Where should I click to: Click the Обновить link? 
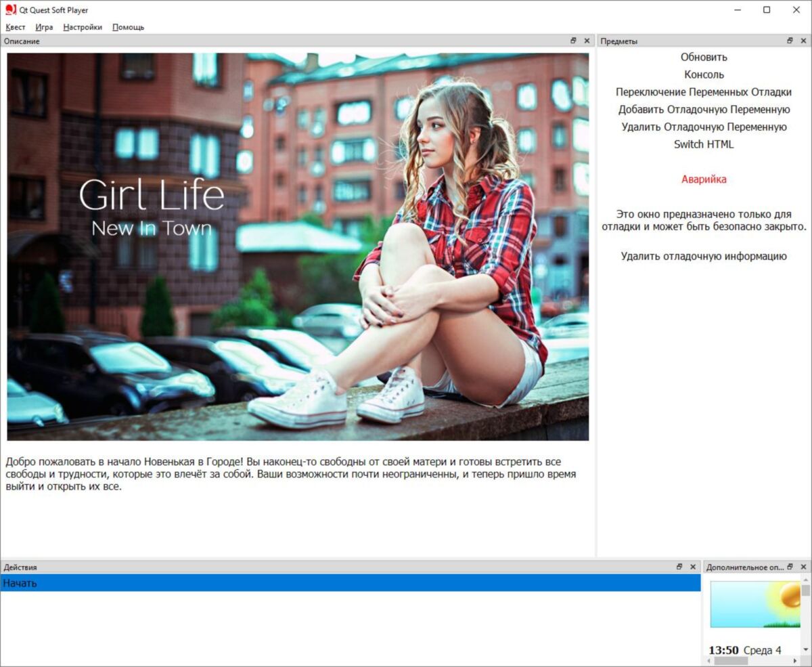point(704,58)
